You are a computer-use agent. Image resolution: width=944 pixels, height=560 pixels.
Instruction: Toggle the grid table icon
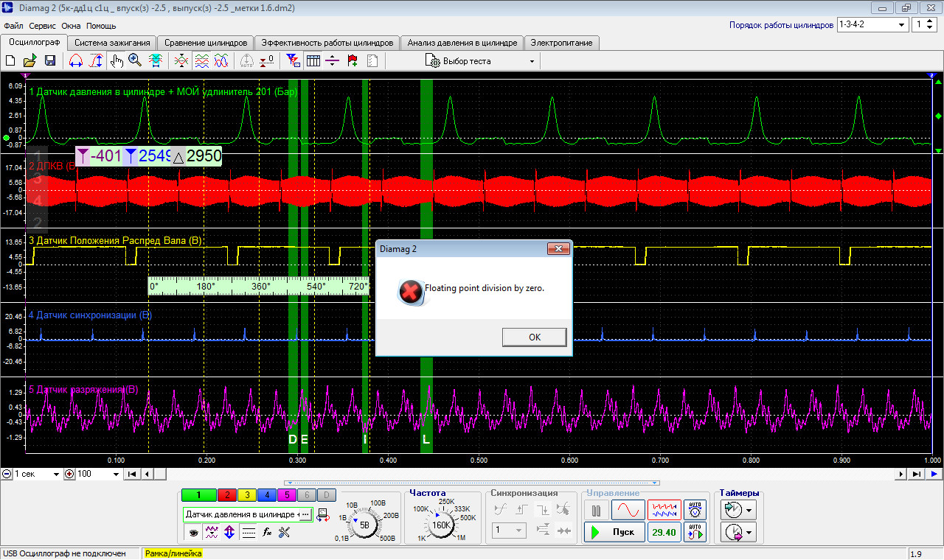coord(313,61)
